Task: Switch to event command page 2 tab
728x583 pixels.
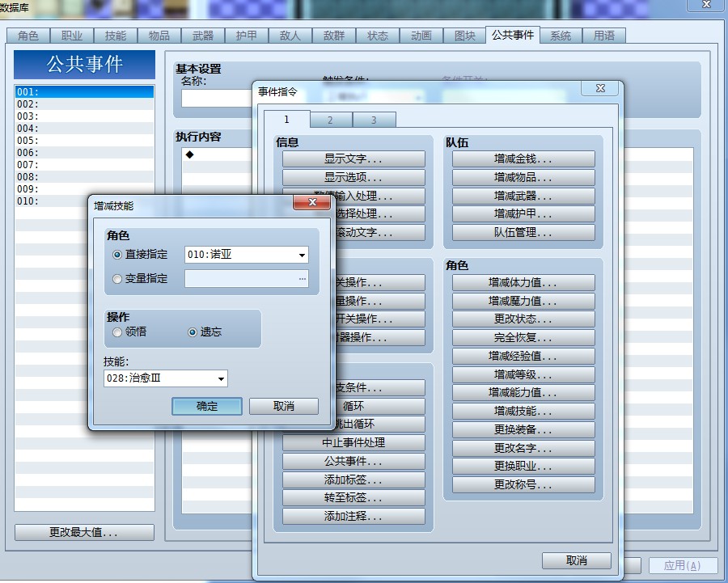Action: 331,120
